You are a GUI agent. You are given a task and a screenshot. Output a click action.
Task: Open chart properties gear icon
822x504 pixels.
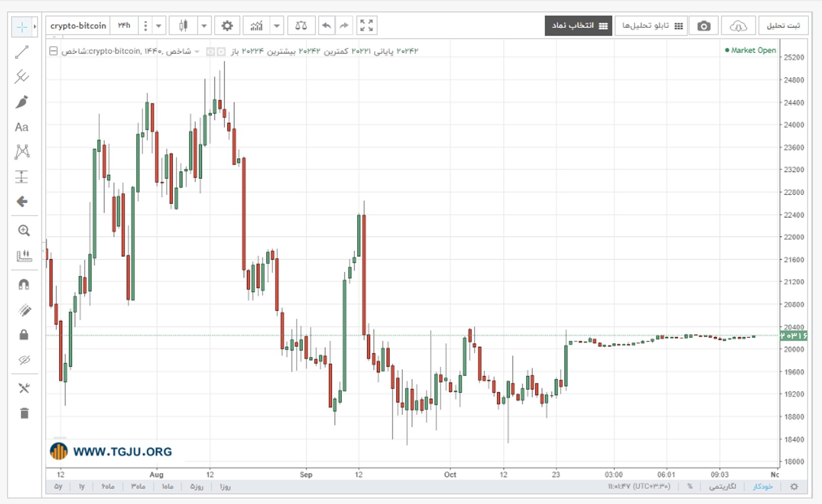(x=227, y=26)
